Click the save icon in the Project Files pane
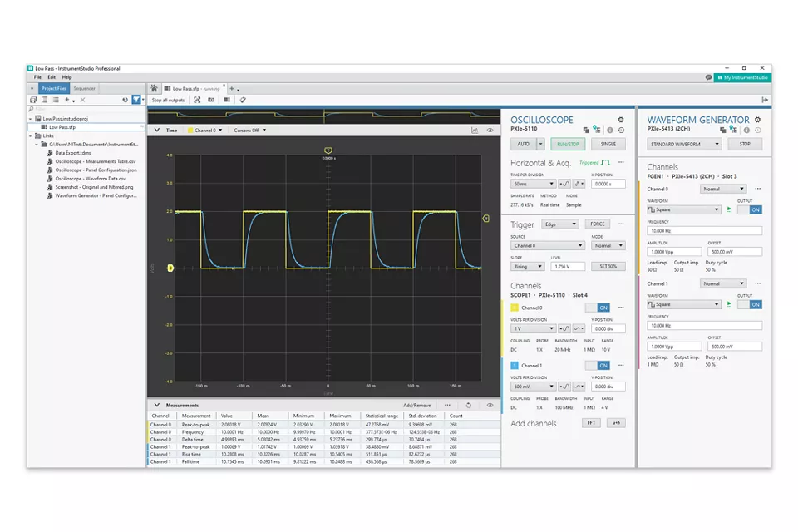Screen dimensions: 798x532 tap(33, 99)
